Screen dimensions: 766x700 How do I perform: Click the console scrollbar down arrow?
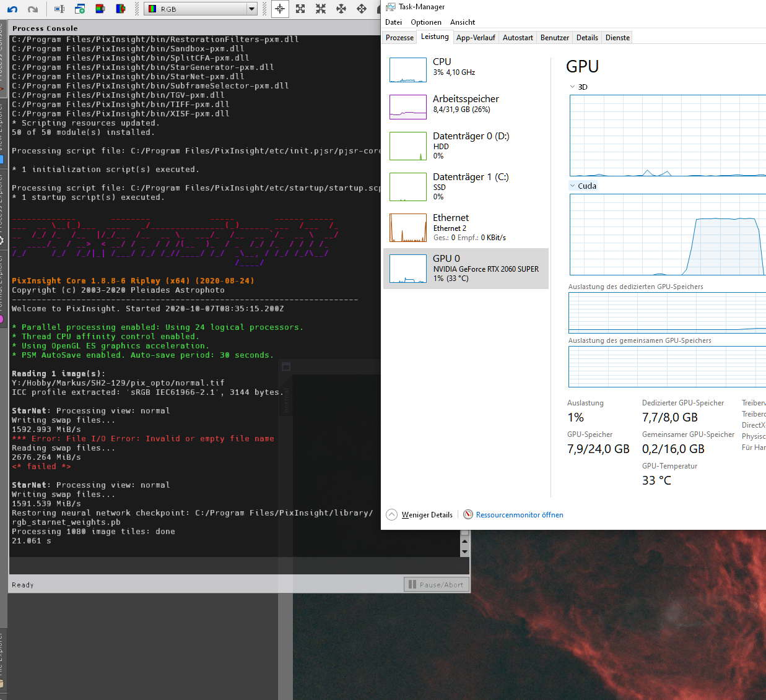(x=464, y=551)
